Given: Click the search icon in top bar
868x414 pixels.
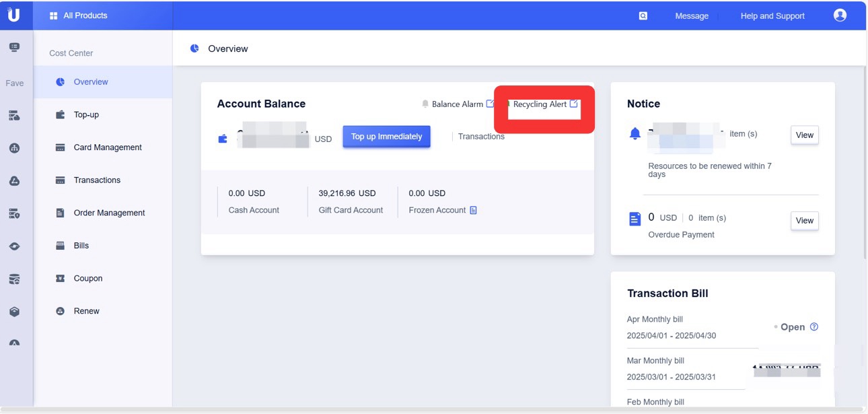Looking at the screenshot, I should tap(643, 15).
